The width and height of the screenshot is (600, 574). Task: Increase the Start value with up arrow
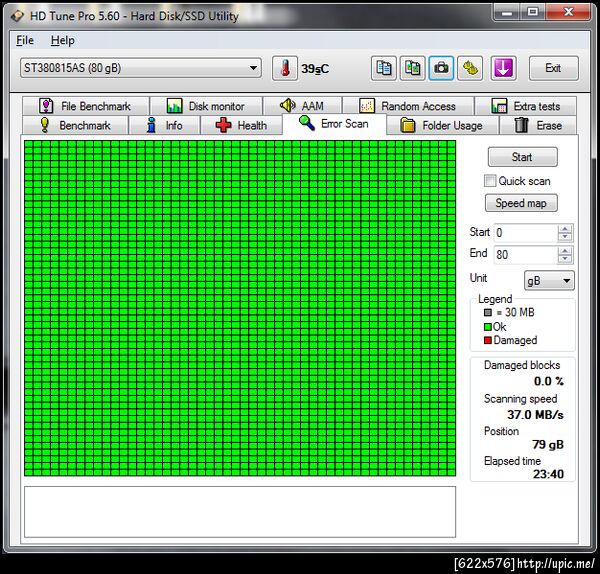pyautogui.click(x=565, y=228)
